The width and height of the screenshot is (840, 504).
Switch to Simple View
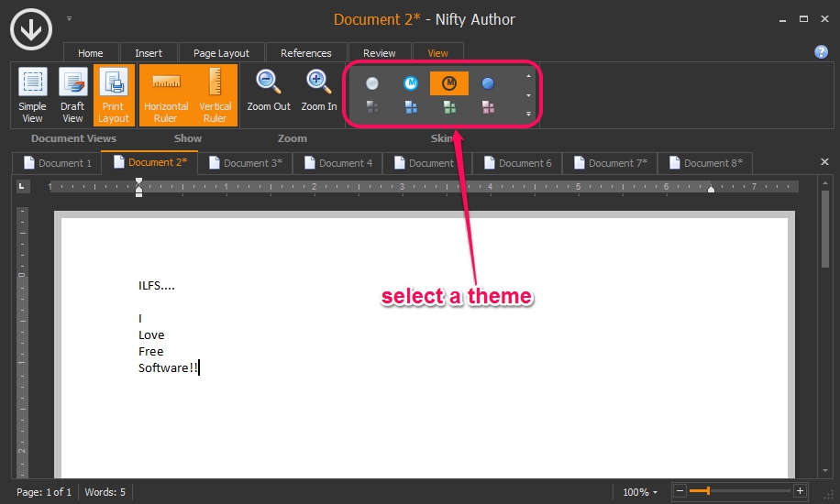tap(32, 94)
